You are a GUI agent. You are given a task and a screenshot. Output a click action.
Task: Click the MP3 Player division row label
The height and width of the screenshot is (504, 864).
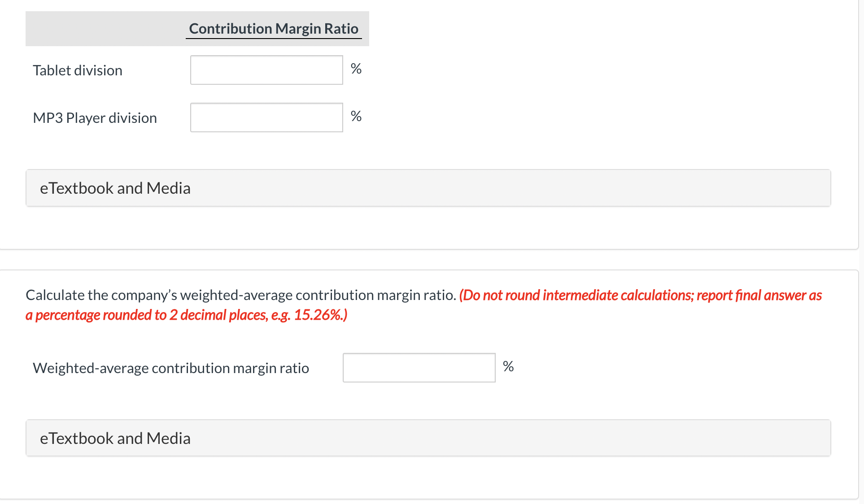coord(95,117)
